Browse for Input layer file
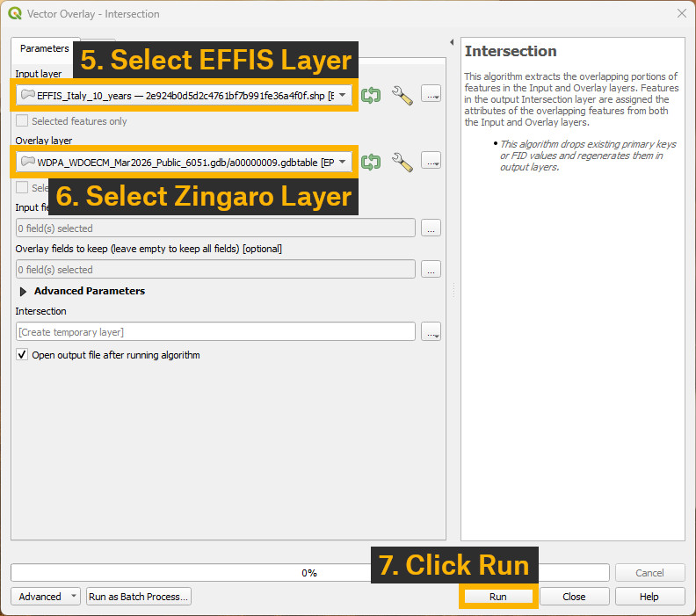This screenshot has width=696, height=616. [x=431, y=94]
